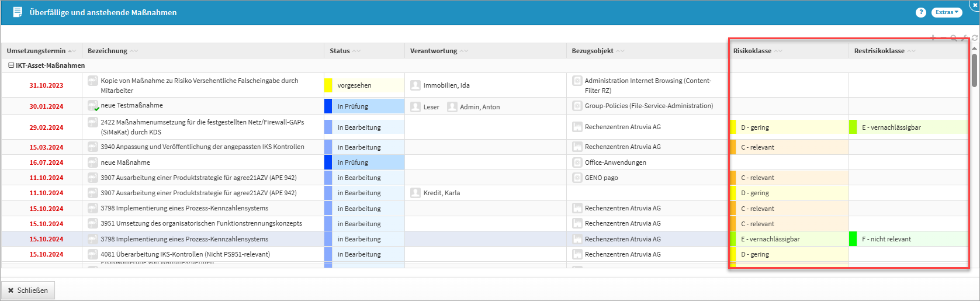Open measure 3951 Umsetzung des organisatorischen Funktionstrennungskonzepts
Image resolution: width=980 pixels, height=301 pixels.
(201, 223)
